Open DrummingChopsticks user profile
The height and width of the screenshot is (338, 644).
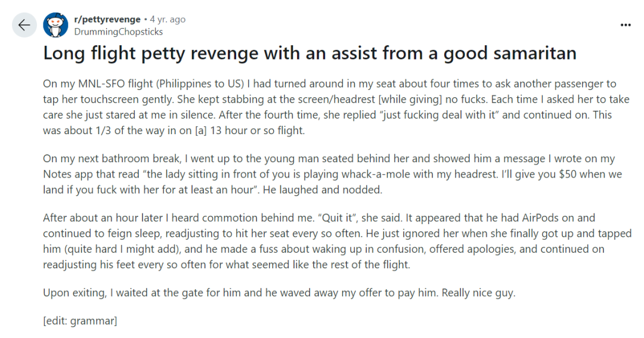tap(118, 32)
